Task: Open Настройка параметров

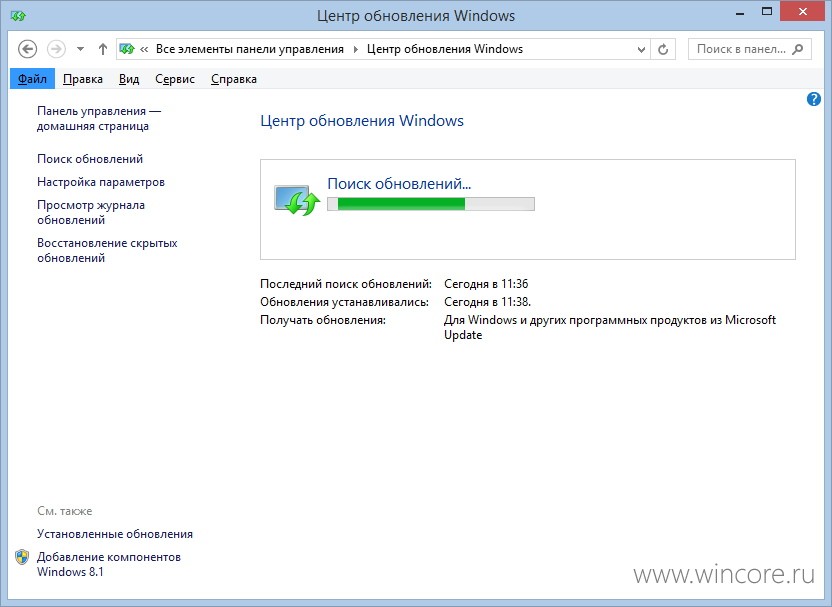Action: pyautogui.click(x=101, y=182)
